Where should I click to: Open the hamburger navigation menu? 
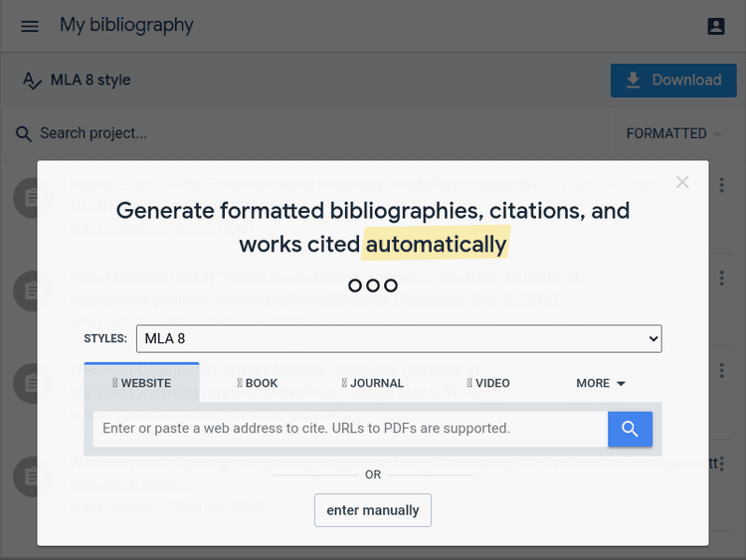pos(30,26)
